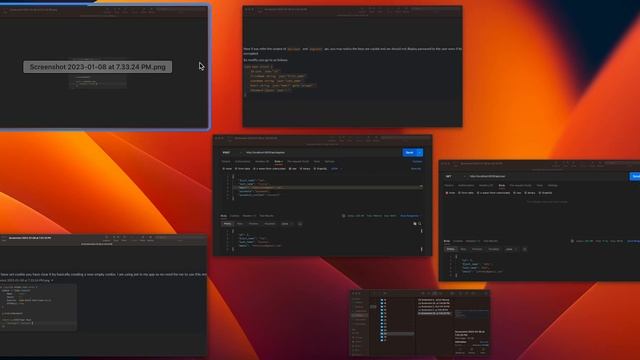Switch response view to Visualize in POST window
640x360 pixels.
tap(270, 224)
